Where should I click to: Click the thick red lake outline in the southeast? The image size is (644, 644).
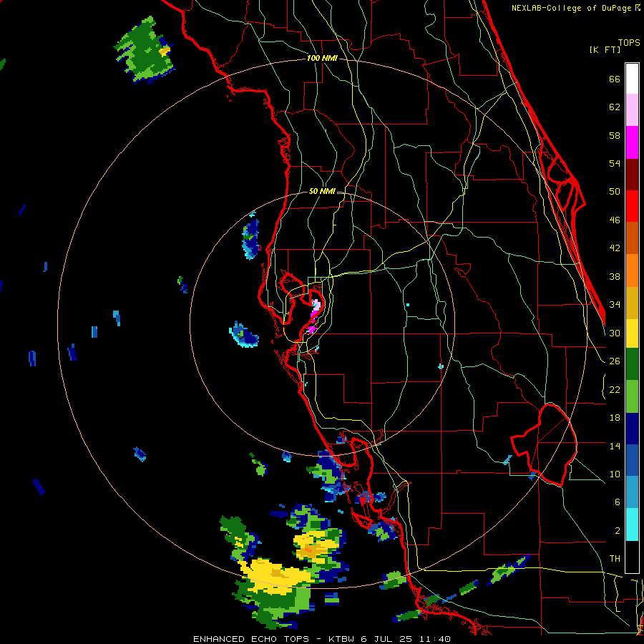pyautogui.click(x=545, y=445)
